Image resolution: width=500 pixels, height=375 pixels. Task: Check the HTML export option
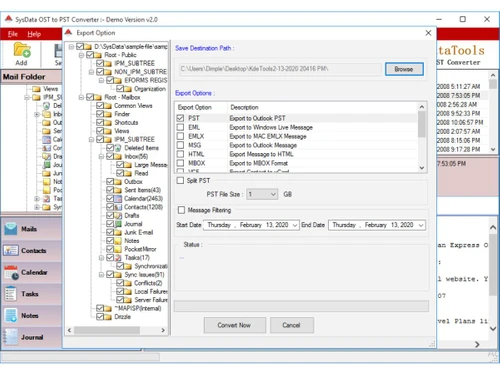pyautogui.click(x=180, y=154)
